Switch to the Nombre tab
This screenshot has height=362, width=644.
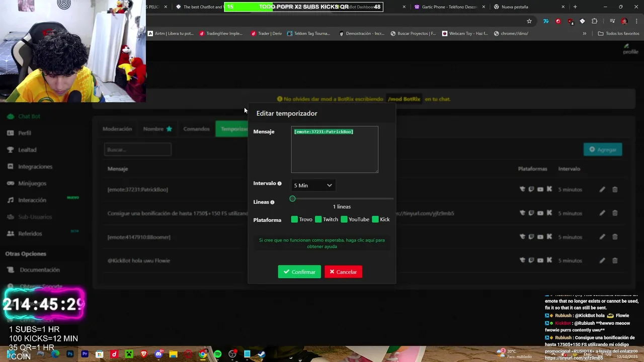157,129
